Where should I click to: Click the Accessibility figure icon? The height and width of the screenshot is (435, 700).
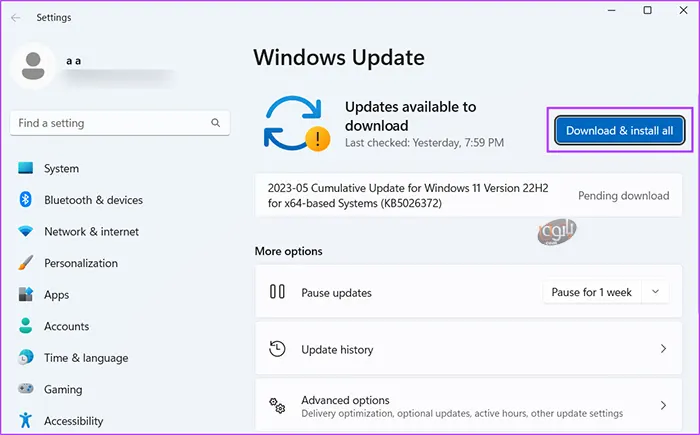click(25, 420)
